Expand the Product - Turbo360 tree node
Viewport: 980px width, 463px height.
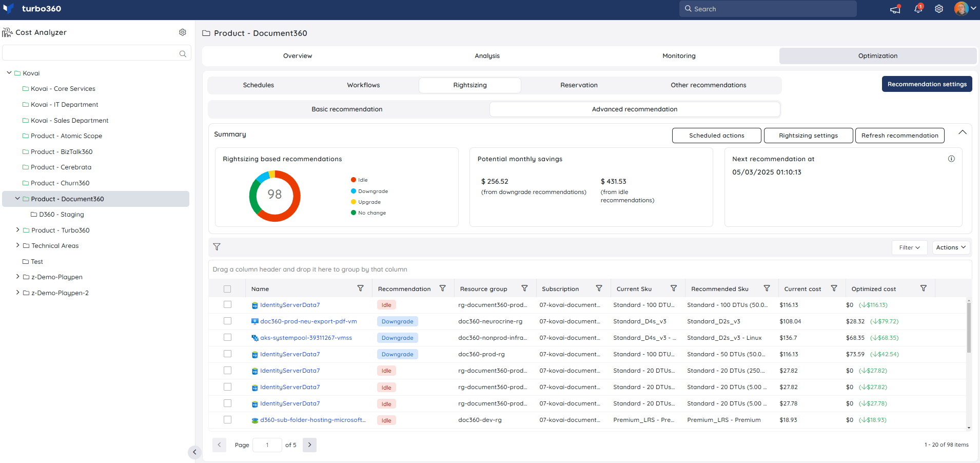click(17, 230)
